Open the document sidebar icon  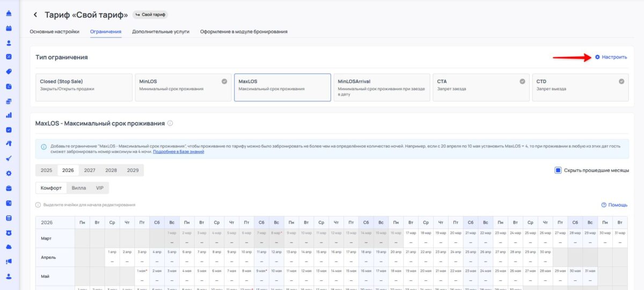coord(9,86)
